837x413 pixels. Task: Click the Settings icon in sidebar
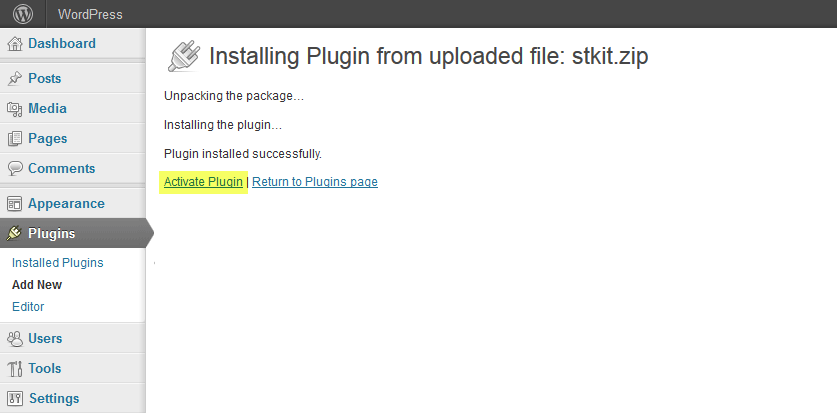[15, 399]
